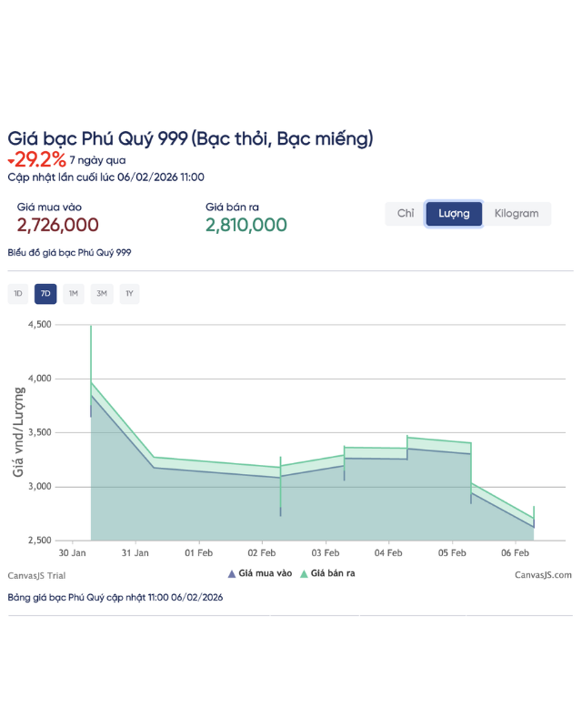The width and height of the screenshot is (582, 728).
Task: Click the Giá bạc Phú Quý 999 heading
Action: pos(190,138)
